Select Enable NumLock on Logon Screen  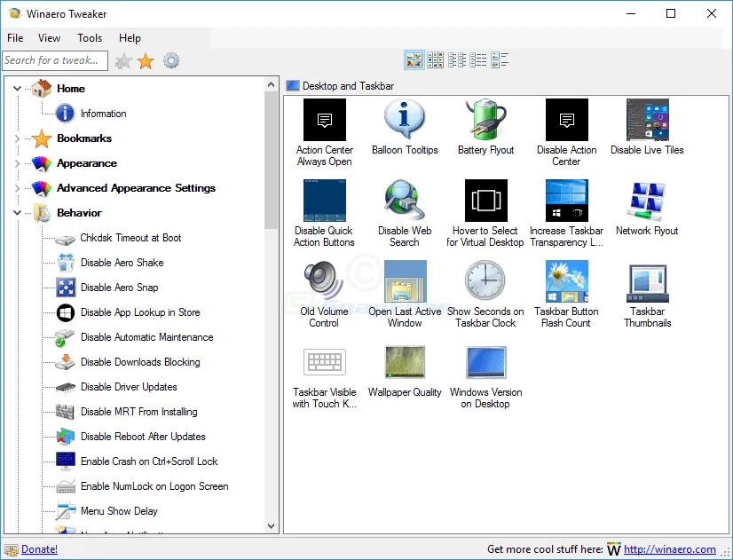click(154, 486)
